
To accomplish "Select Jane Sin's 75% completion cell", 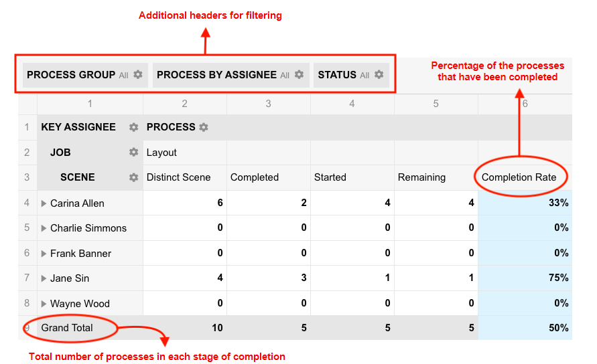I will pos(525,278).
